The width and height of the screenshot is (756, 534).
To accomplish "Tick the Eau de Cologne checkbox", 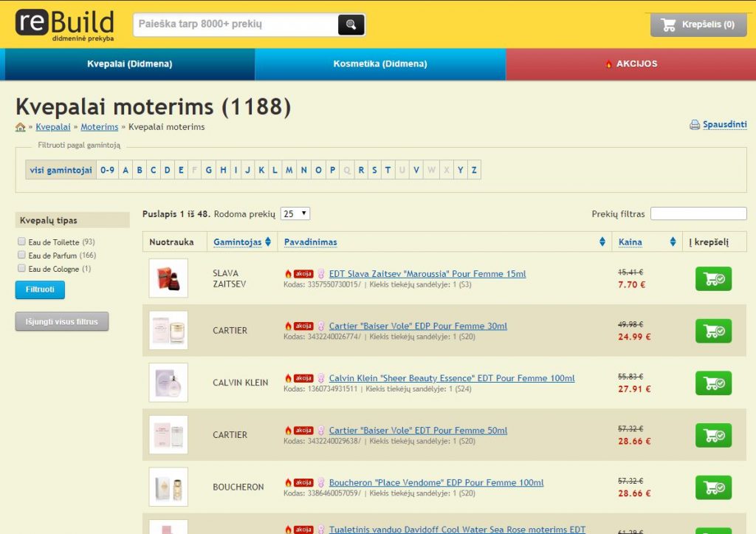I will tap(21, 269).
